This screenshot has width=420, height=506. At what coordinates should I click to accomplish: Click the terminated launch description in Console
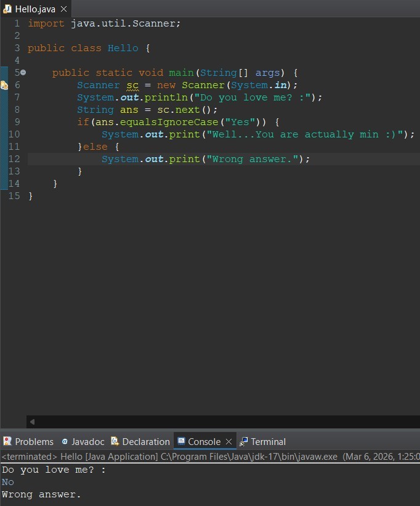tap(169, 457)
